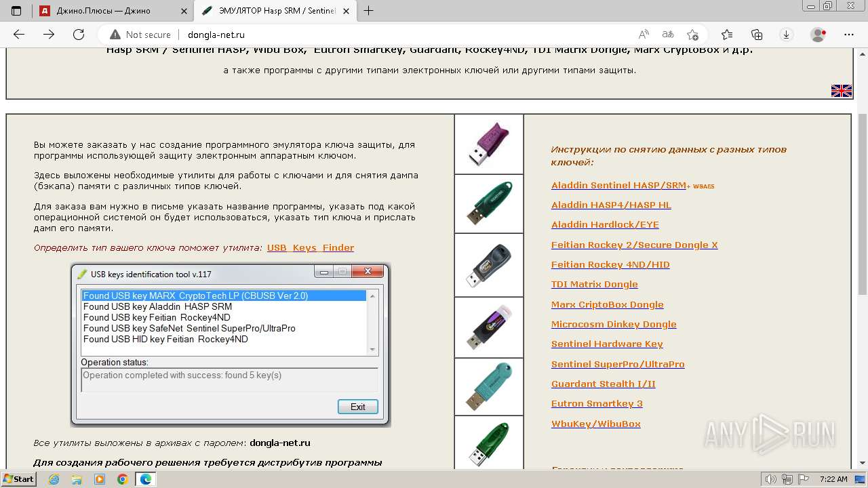868x488 pixels.
Task: Close the ЭМУЛЯТОР Hasp SRM tab
Action: tap(345, 10)
